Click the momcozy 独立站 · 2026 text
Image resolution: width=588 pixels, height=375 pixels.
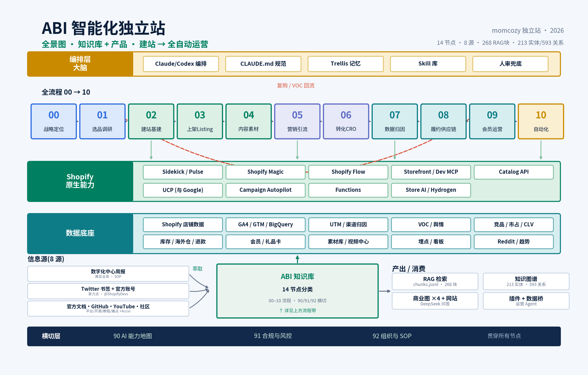pyautogui.click(x=528, y=30)
